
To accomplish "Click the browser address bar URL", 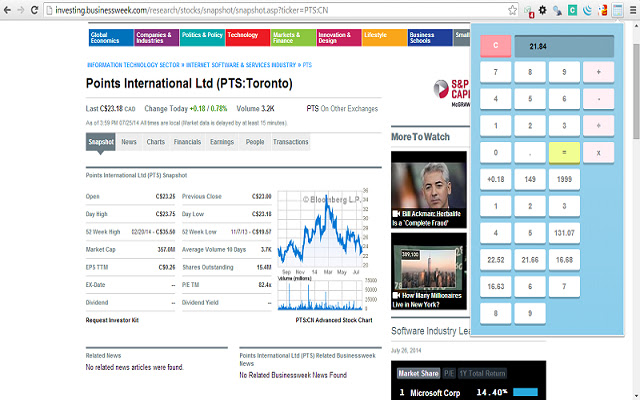I will [192, 10].
